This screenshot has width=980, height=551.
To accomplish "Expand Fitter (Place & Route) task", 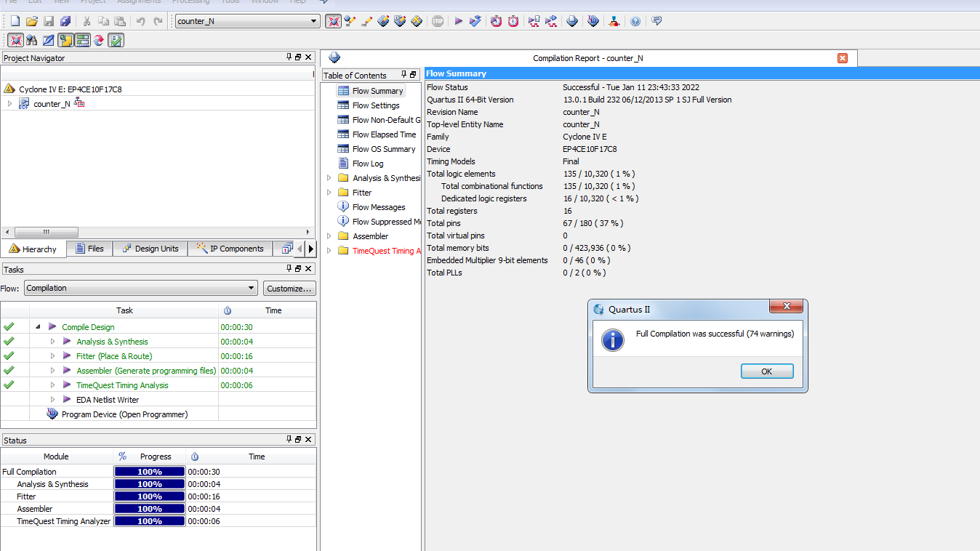I will point(52,356).
